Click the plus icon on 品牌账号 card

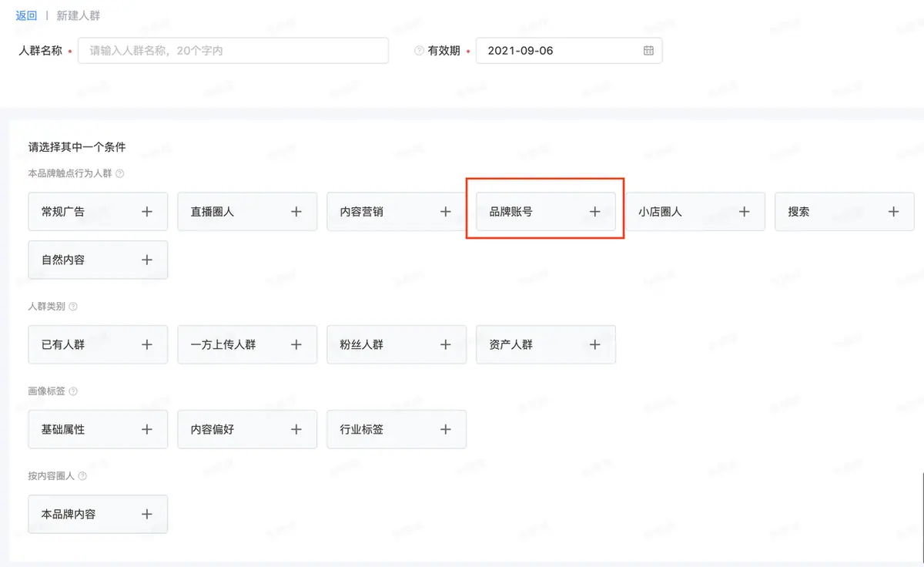595,211
